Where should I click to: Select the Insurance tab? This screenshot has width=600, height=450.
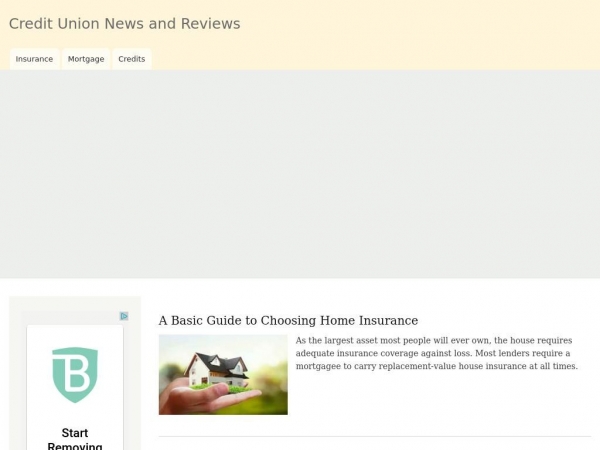click(x=34, y=59)
